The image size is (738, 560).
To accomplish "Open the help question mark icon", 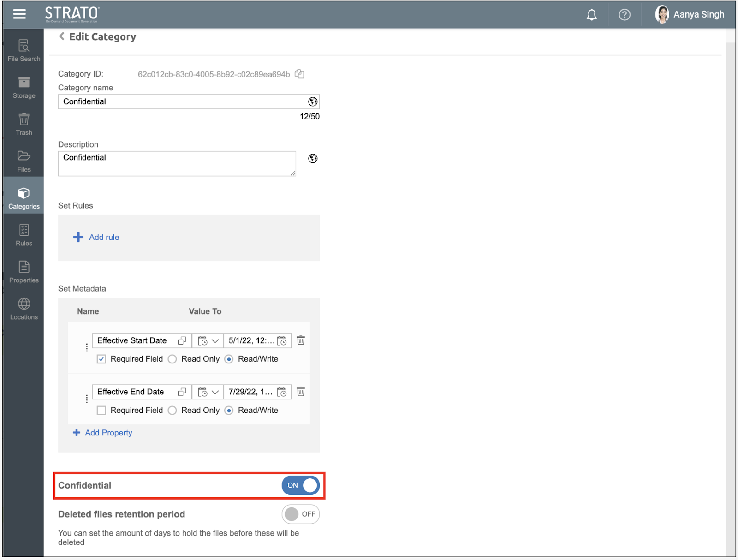I will [x=625, y=15].
